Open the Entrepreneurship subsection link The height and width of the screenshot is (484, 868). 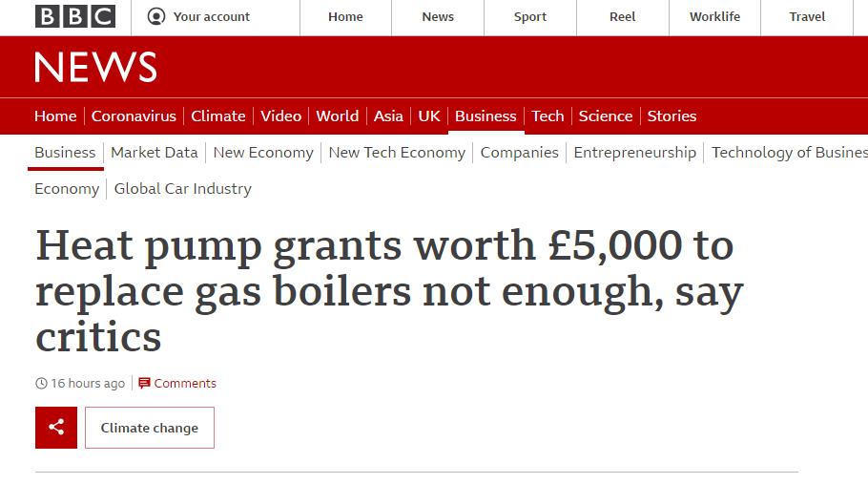tap(635, 153)
